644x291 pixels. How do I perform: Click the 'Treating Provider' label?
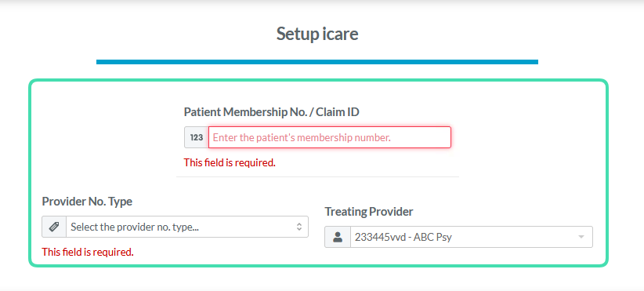369,212
